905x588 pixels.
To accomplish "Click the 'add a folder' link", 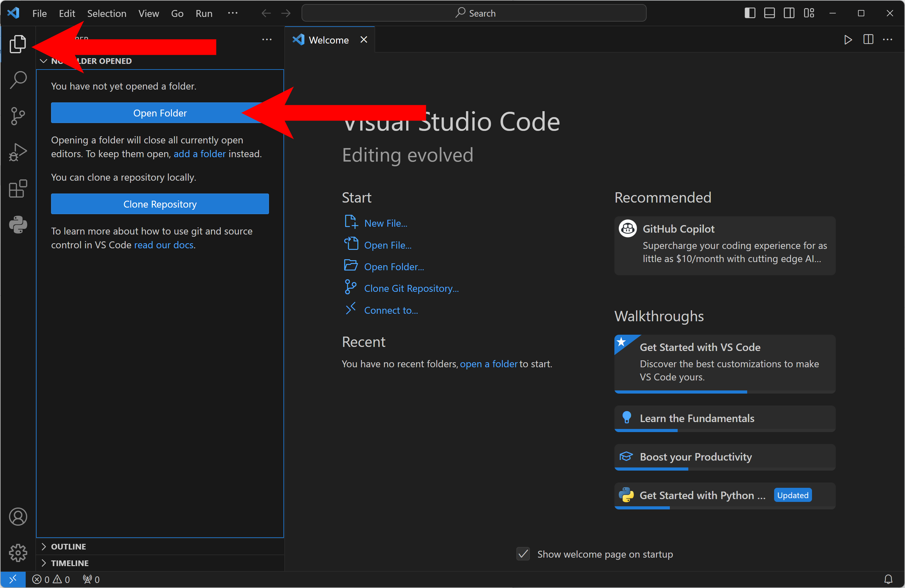I will tap(200, 154).
